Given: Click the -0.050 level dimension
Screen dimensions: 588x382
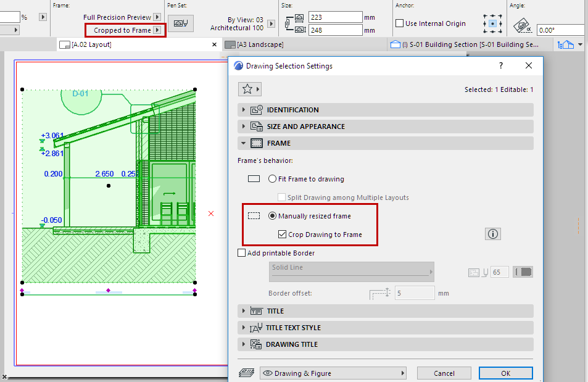Looking at the screenshot, I should coord(52,220).
